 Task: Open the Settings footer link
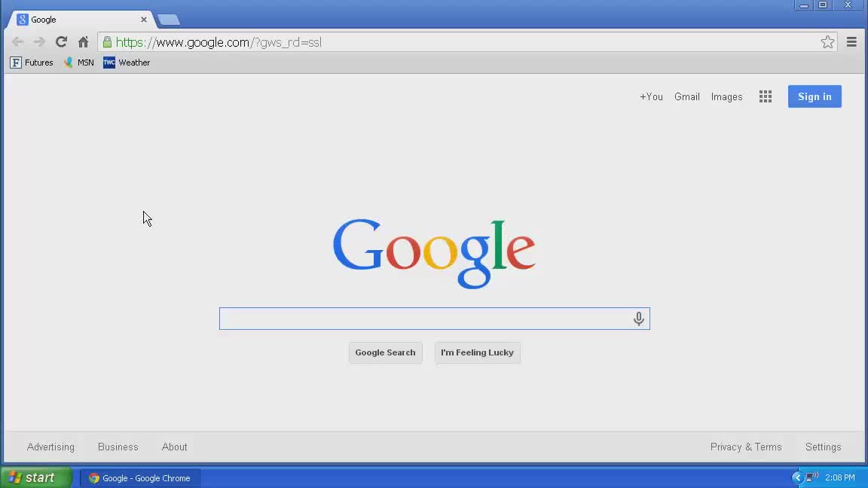coord(823,447)
